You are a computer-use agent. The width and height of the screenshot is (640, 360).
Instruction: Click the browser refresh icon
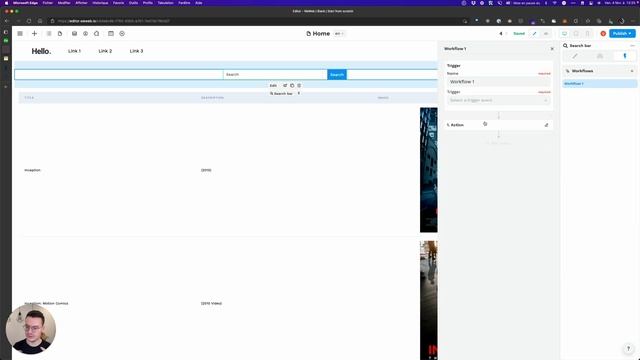pyautogui.click(x=29, y=21)
